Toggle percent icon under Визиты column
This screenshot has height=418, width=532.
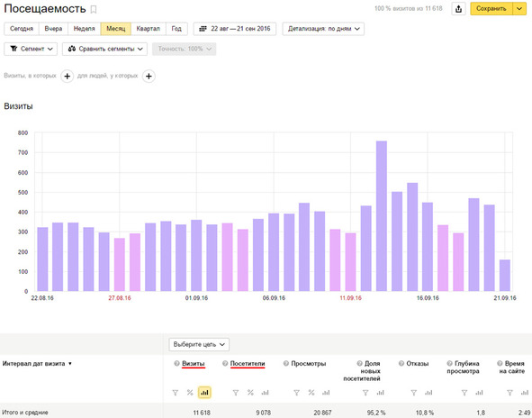pos(190,393)
